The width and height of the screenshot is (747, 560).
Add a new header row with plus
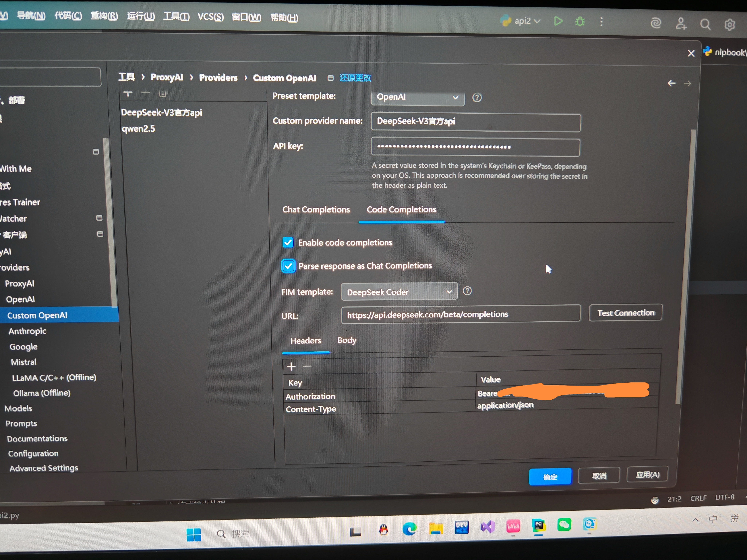coord(291,367)
